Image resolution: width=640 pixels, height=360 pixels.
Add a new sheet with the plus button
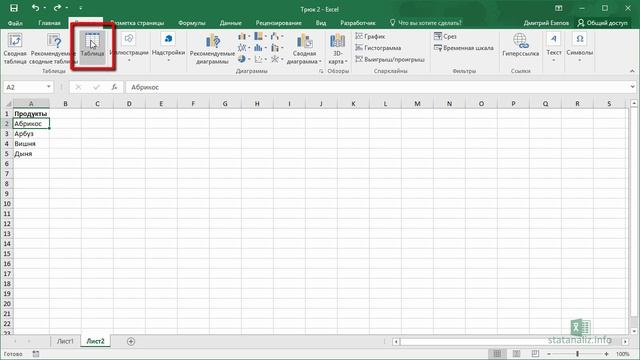pyautogui.click(x=131, y=341)
